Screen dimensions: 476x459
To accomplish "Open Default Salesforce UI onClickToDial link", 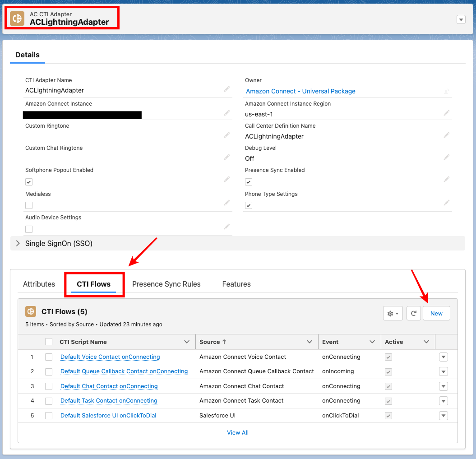I will [108, 416].
